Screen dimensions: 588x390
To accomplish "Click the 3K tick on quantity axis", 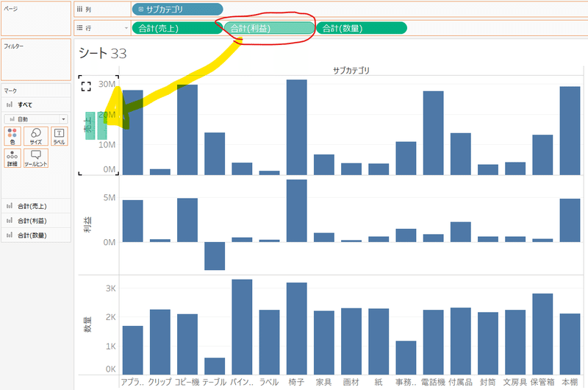I will 111,288.
